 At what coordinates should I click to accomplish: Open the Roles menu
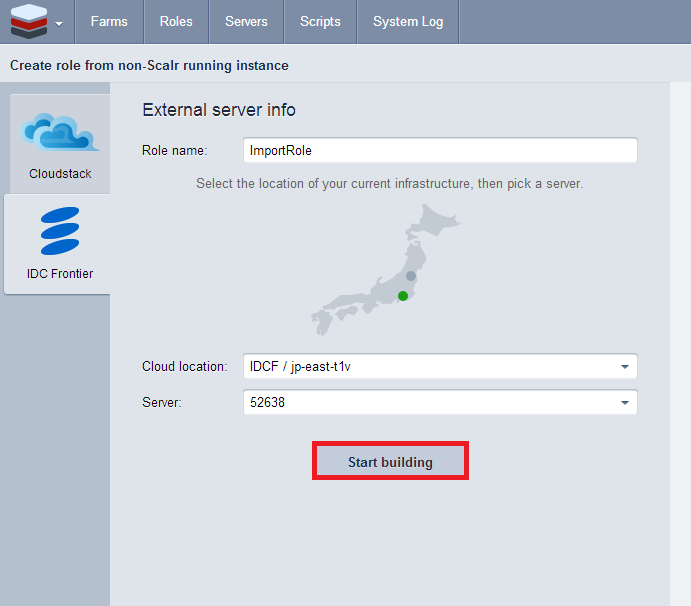tap(176, 22)
